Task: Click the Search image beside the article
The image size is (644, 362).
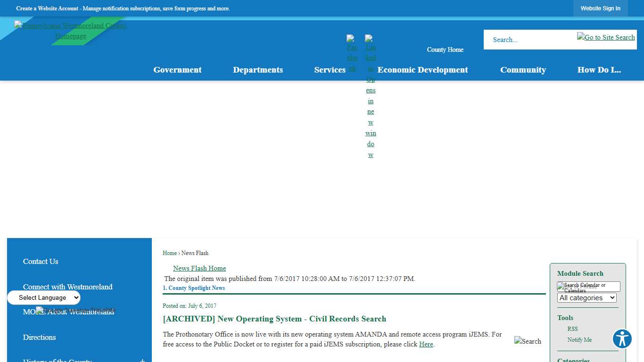Action: (528, 341)
